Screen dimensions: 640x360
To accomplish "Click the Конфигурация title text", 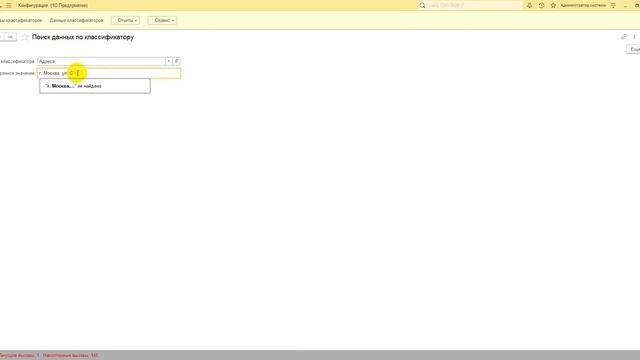I will [53, 5].
